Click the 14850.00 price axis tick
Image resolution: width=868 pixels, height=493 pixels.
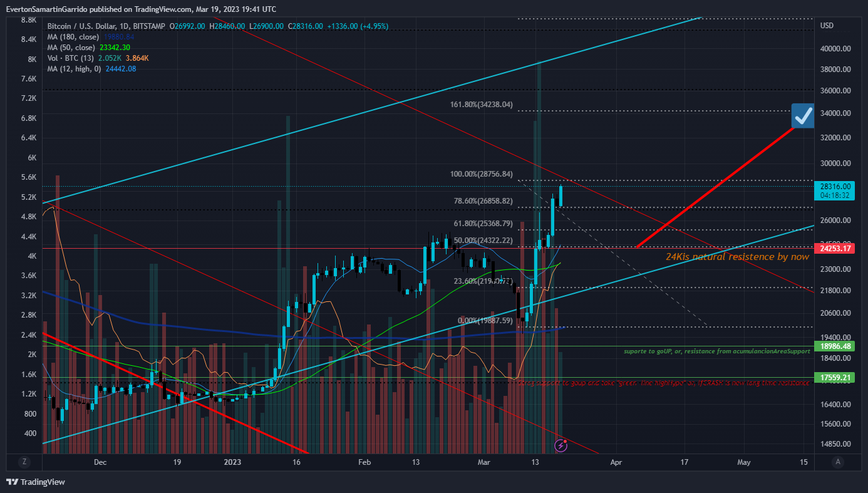834,444
